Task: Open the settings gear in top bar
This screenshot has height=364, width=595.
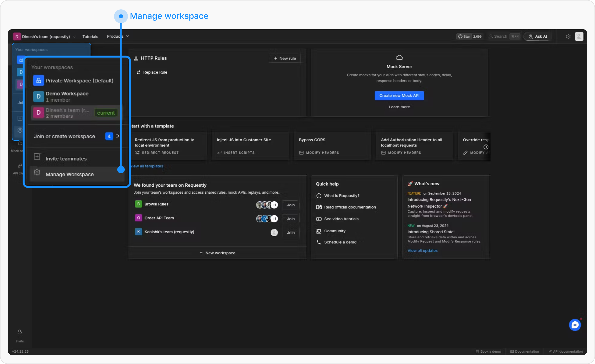Action: [568, 36]
